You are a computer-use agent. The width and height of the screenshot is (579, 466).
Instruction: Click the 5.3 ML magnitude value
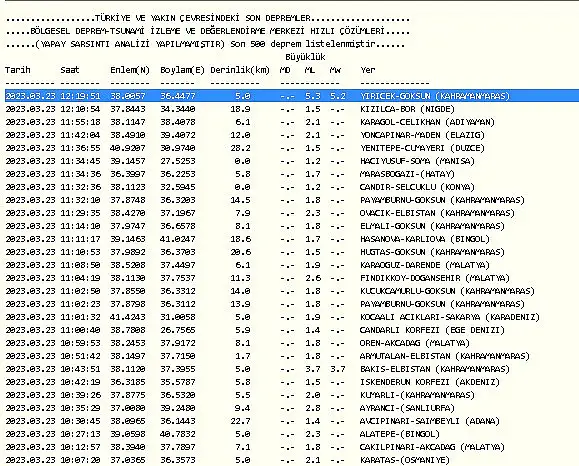313,96
